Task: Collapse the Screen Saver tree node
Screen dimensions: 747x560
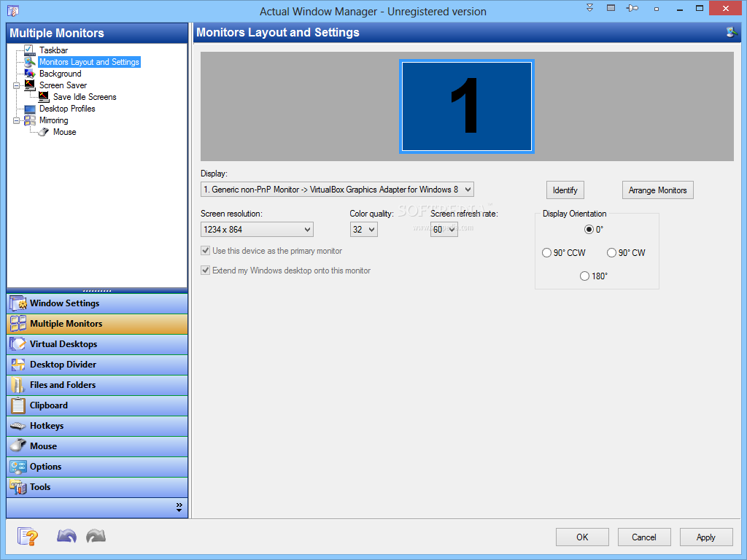Action: [17, 86]
